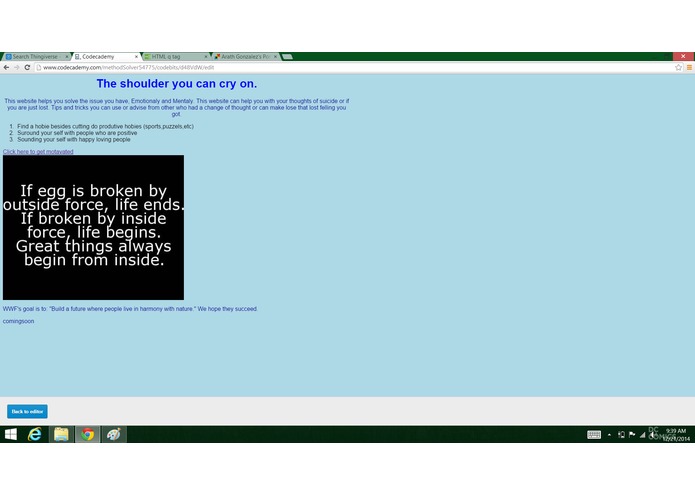Open the Chrome menu icon
The width and height of the screenshot is (695, 494).
pos(689,67)
